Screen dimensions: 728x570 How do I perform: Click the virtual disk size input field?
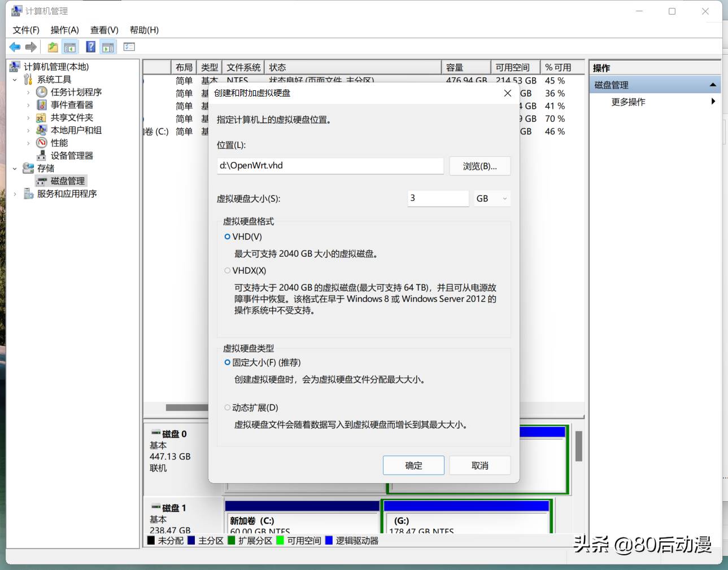click(438, 198)
